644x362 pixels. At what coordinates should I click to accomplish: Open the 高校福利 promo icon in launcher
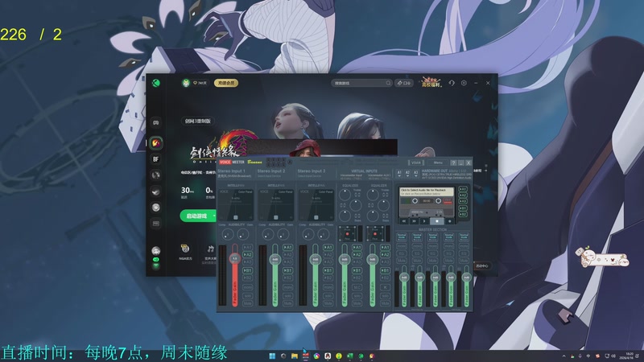tap(431, 83)
